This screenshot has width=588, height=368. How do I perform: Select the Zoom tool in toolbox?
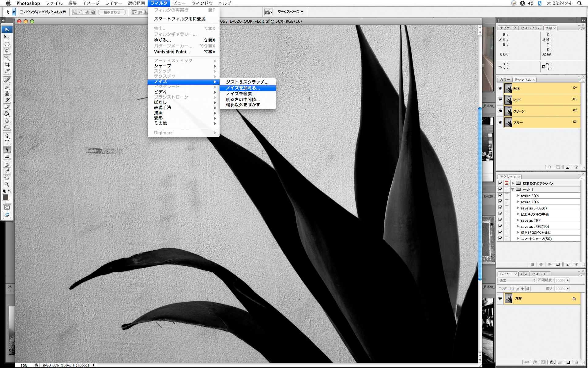[x=7, y=184]
